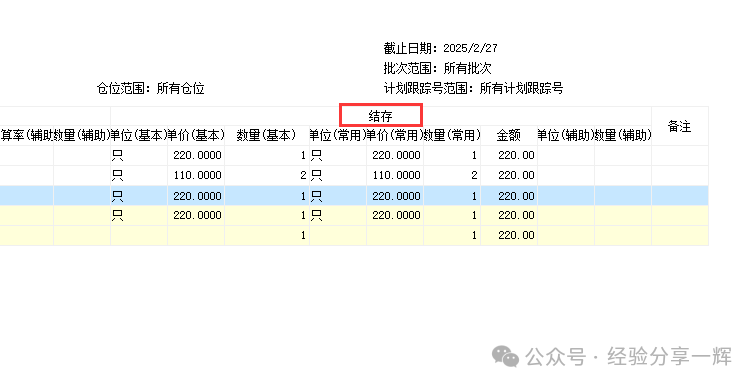This screenshot has width=756, height=387.
Task: Select the yellow row's 220.0000 common price cell
Action: click(395, 215)
